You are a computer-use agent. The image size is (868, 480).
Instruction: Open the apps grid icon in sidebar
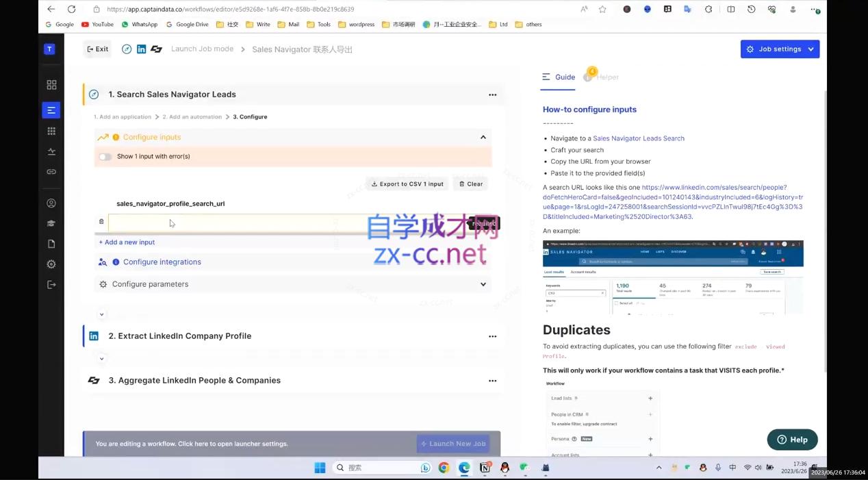coord(51,131)
